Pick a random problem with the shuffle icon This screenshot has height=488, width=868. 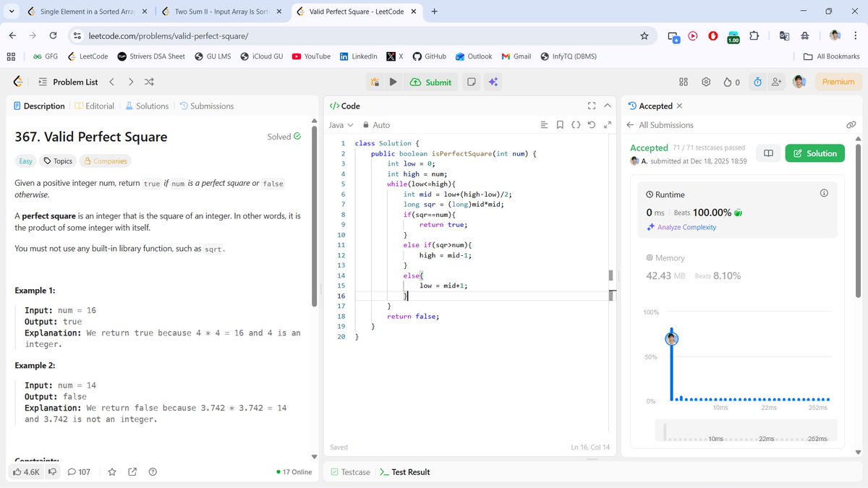148,82
